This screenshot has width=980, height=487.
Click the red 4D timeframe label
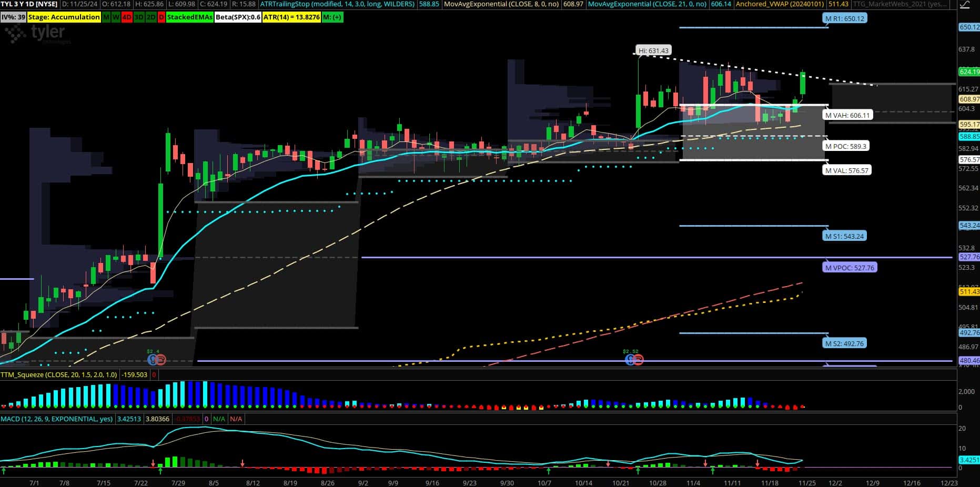click(x=127, y=17)
